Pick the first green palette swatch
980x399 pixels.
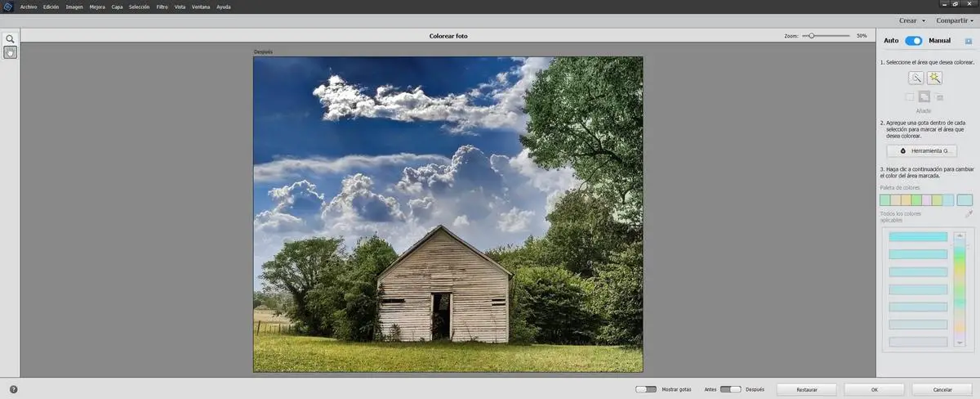[x=885, y=199]
